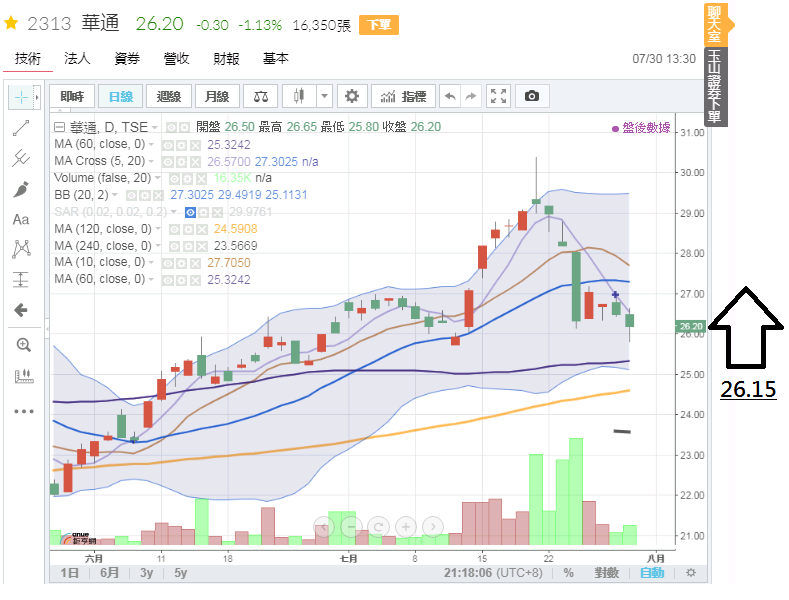Click the orange 下單 order button
Screen dimensions: 789x600
pyautogui.click(x=375, y=24)
